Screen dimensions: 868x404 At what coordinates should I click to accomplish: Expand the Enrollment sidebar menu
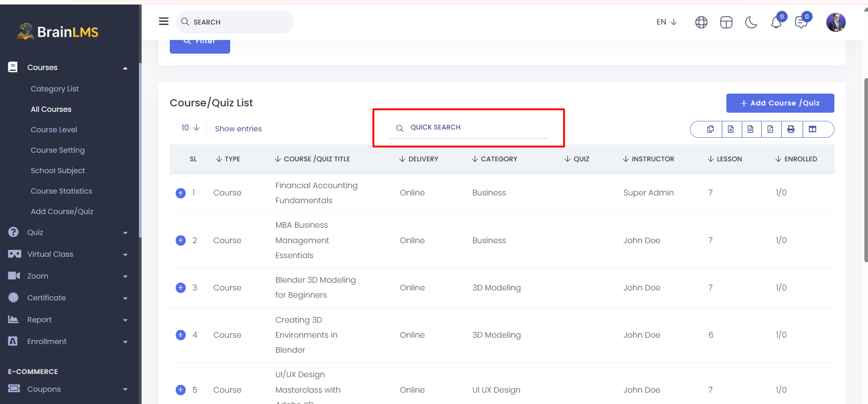(68, 341)
